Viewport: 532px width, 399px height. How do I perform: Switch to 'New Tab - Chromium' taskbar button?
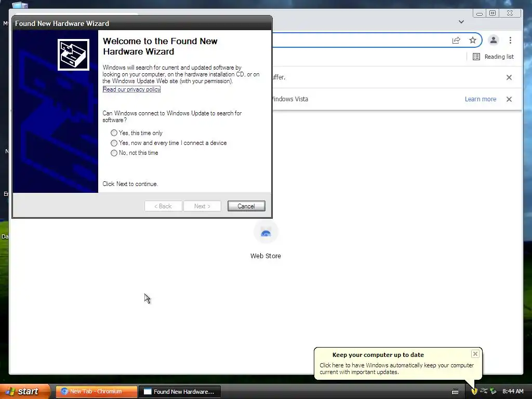coord(96,391)
